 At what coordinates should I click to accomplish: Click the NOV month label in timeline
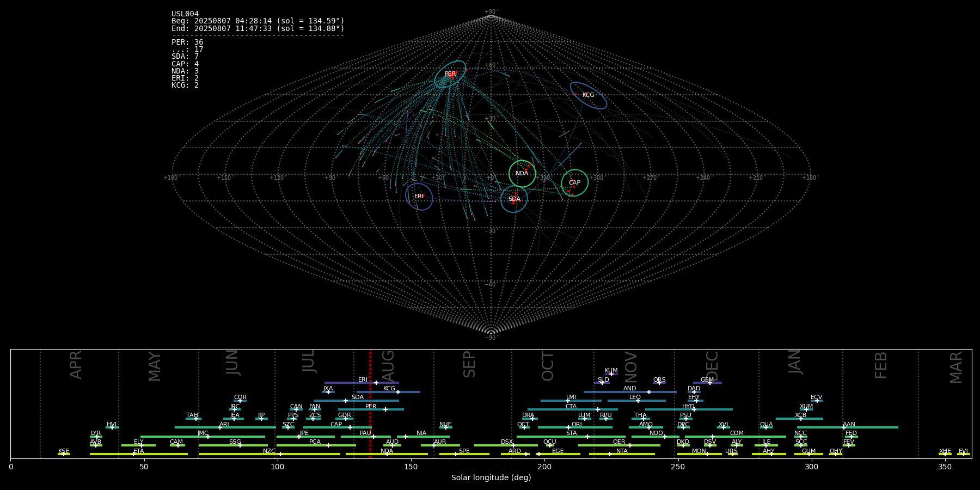pos(630,367)
